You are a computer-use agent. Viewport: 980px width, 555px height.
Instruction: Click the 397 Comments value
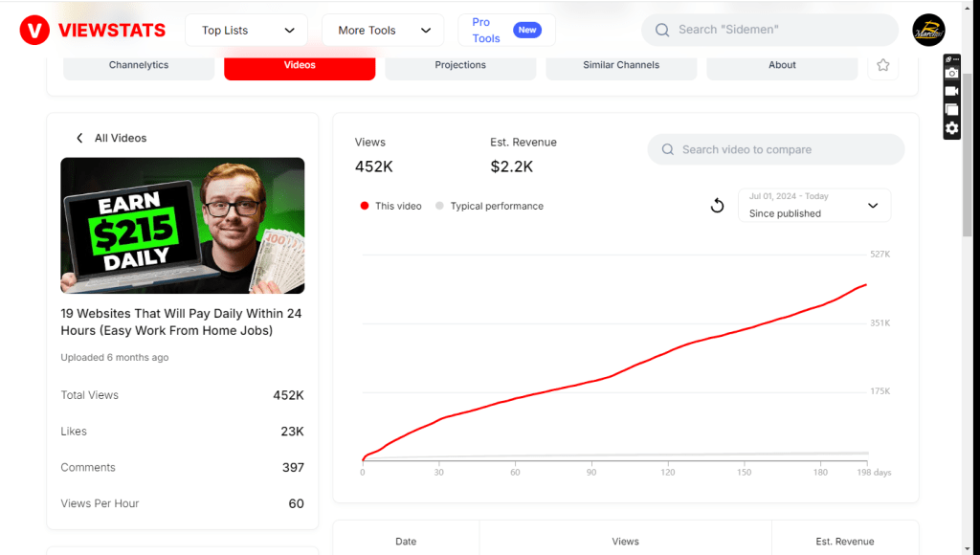[293, 468]
